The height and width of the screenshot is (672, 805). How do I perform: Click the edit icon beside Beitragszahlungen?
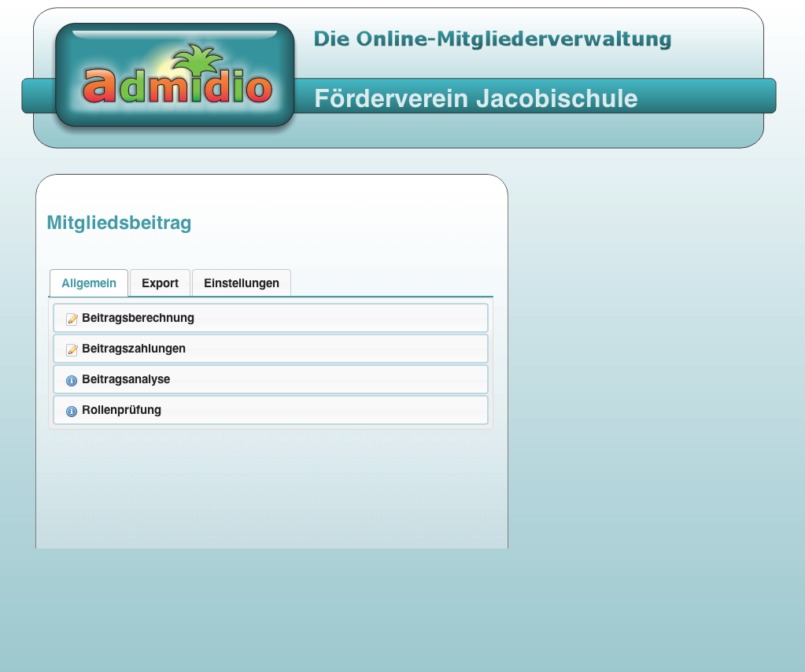[x=72, y=349]
